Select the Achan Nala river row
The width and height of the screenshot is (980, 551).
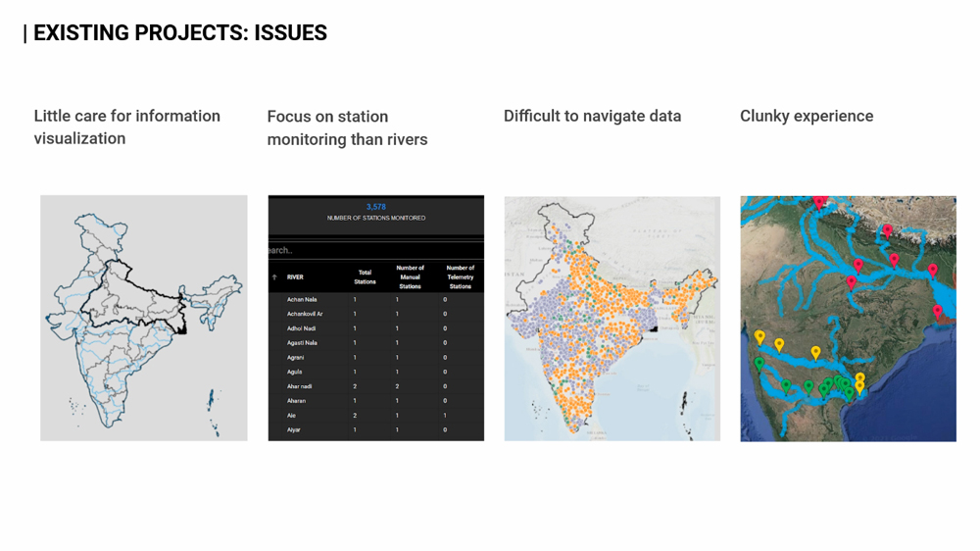coord(302,300)
